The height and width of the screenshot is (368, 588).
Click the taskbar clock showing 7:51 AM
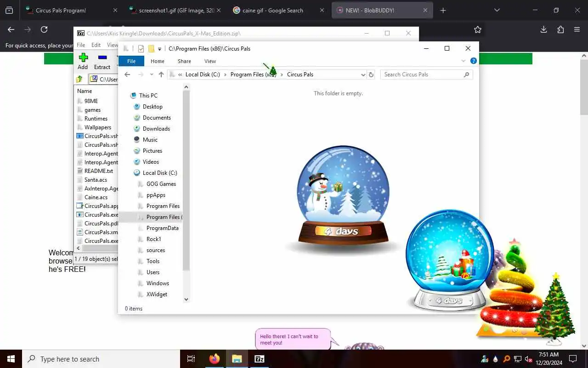click(x=549, y=359)
